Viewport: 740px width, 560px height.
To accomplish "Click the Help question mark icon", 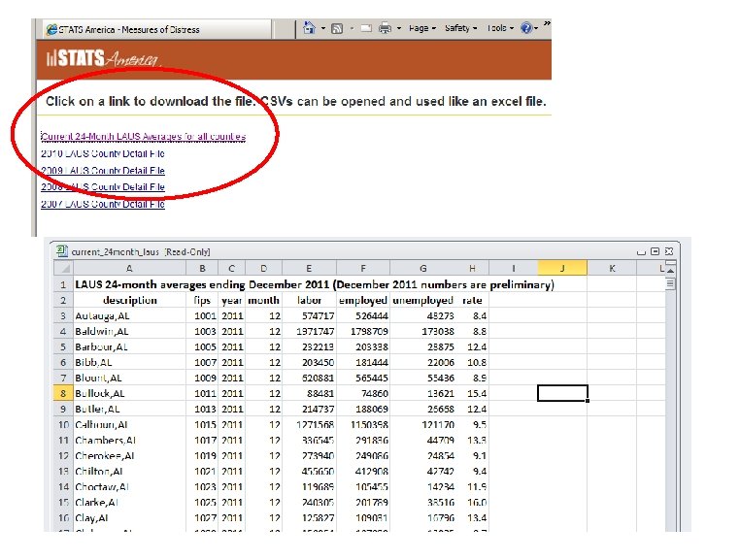I will pos(525,28).
